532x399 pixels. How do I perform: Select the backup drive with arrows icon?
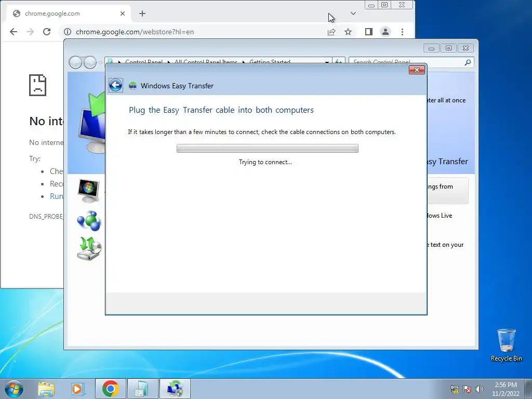[x=89, y=249]
